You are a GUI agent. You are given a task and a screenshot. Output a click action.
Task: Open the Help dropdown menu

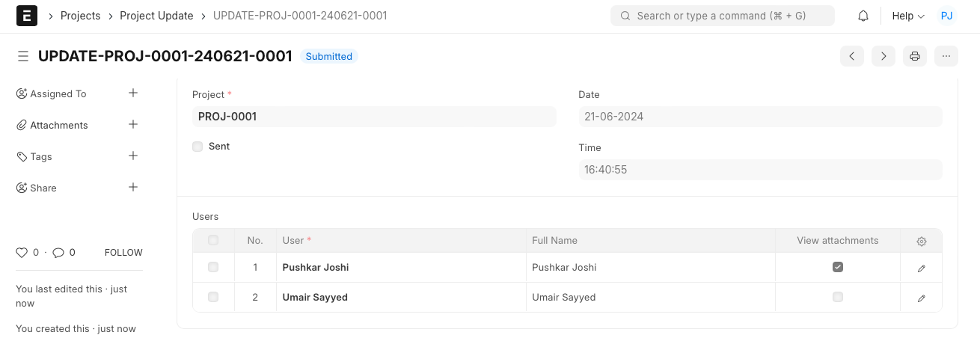click(908, 16)
